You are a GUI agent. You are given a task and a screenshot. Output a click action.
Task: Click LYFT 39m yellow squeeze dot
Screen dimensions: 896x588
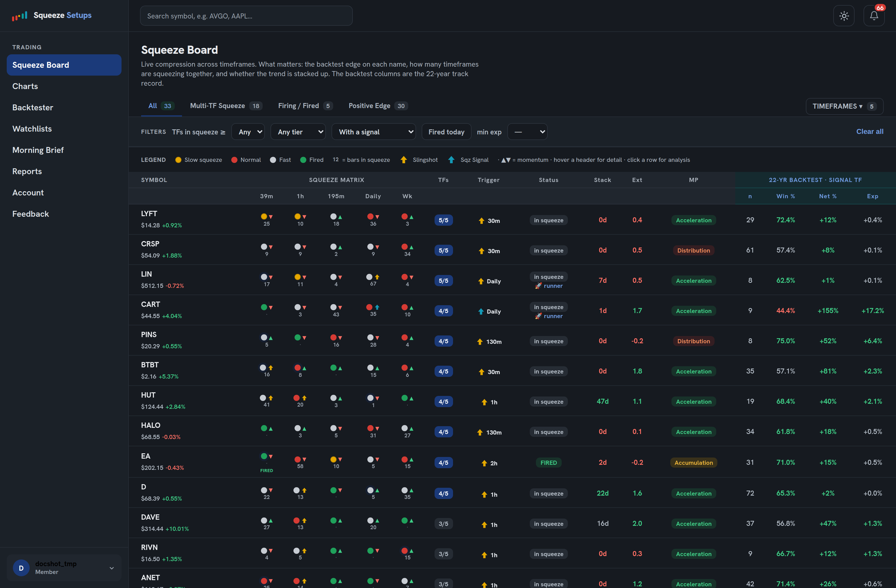[264, 216]
